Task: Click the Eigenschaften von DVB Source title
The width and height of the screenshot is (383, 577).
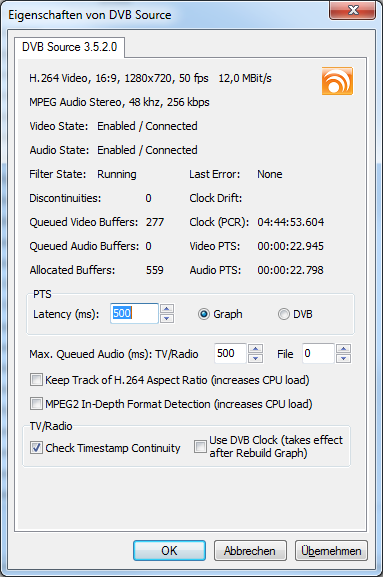Action: (90, 15)
